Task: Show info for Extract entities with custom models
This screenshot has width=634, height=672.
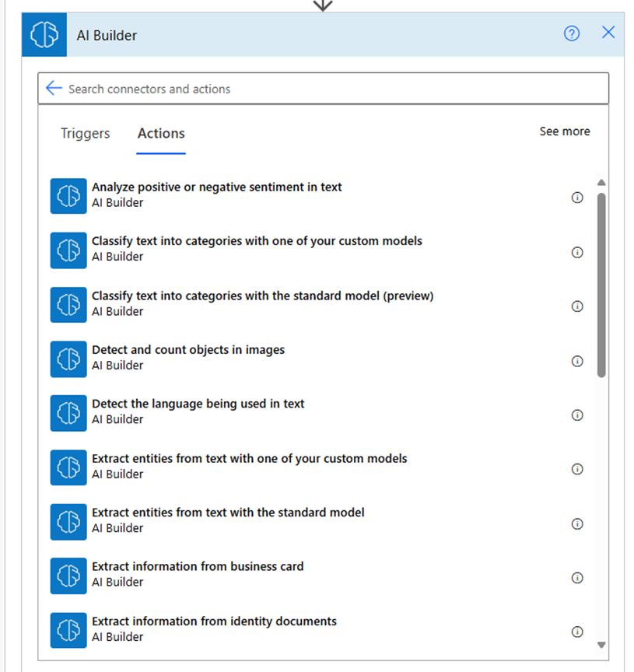Action: (x=577, y=469)
